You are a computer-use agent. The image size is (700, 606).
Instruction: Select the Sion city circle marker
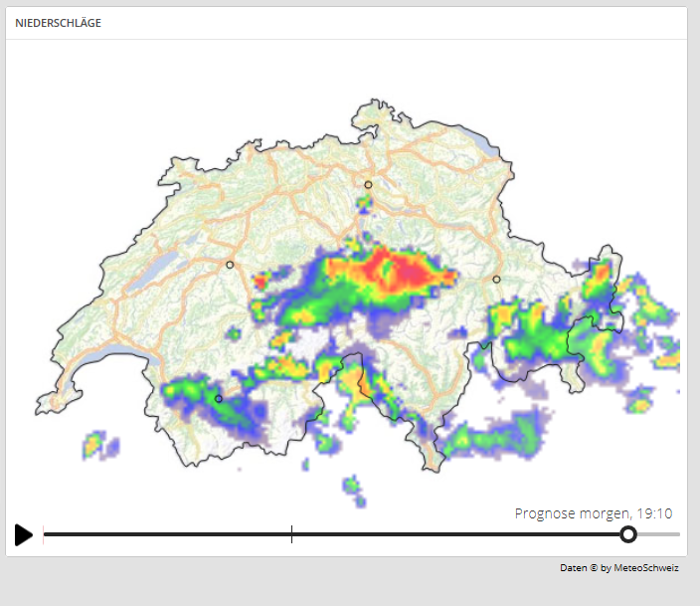219,399
